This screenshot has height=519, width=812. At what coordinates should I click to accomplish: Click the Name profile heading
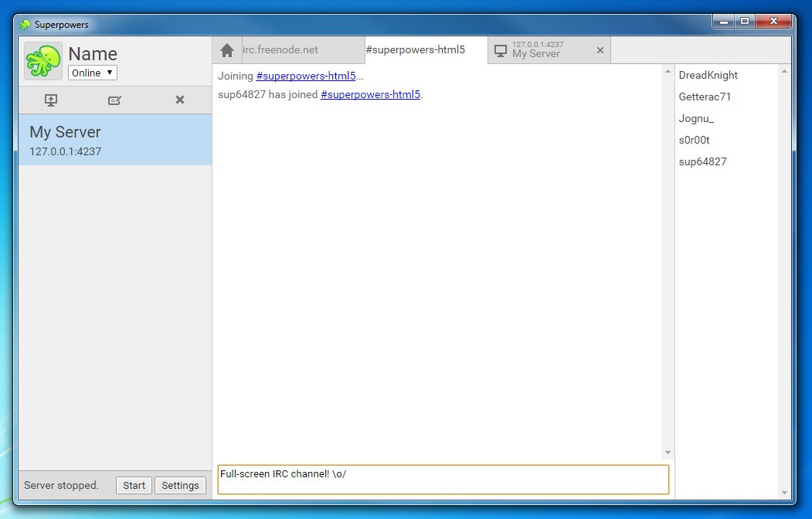[x=93, y=53]
